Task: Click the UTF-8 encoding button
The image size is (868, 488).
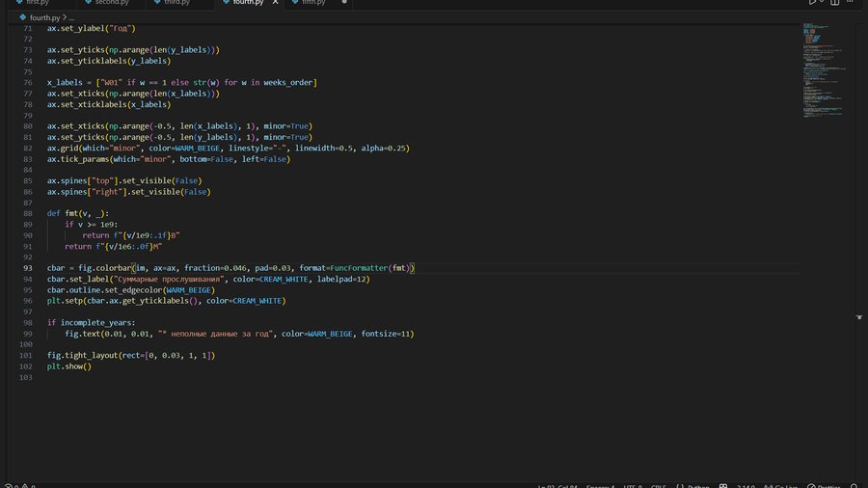Action: click(633, 486)
